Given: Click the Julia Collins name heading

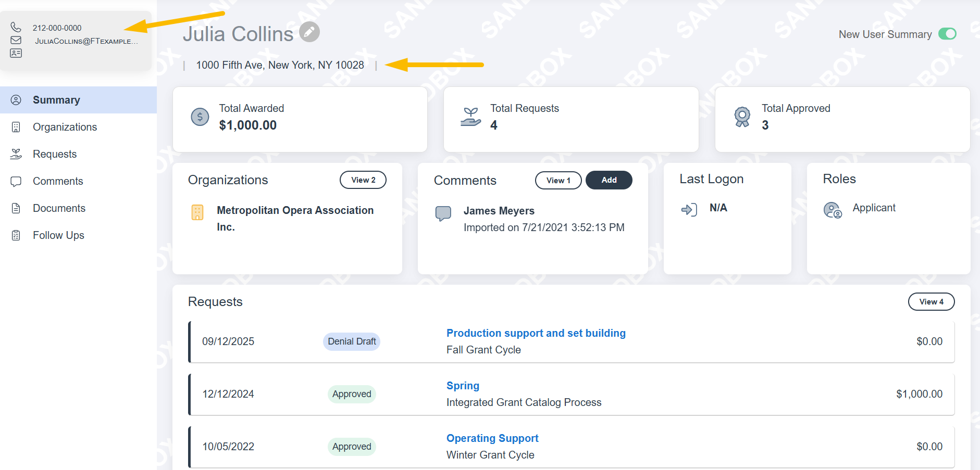Looking at the screenshot, I should (x=238, y=34).
